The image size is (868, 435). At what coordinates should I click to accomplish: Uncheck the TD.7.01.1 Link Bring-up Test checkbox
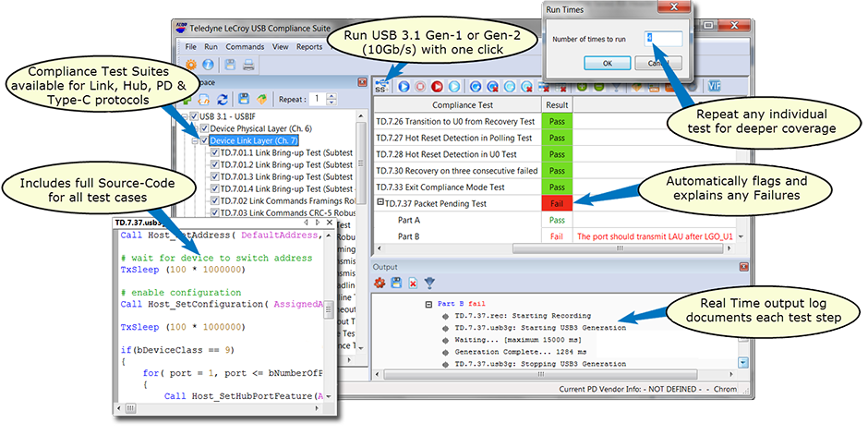tap(215, 152)
